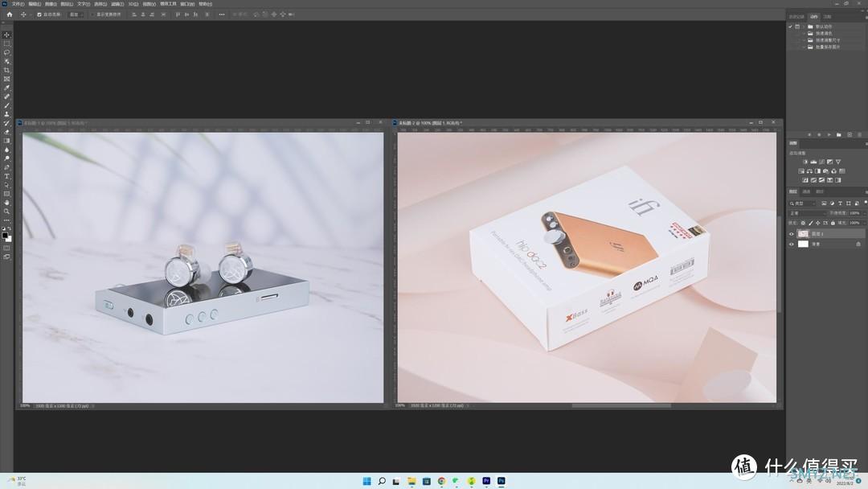This screenshot has height=489, width=868.
Task: Expand the last action set folder
Action: [x=804, y=47]
